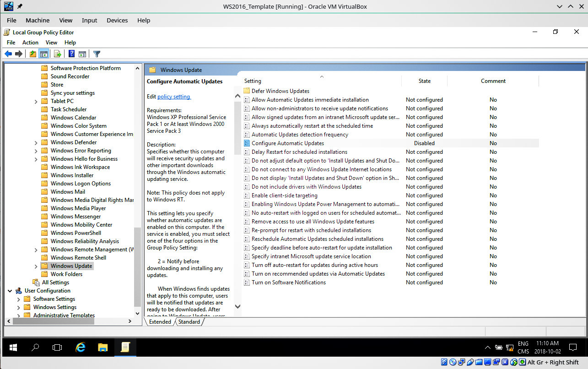Screen dimensions: 588x369
Task: Click the Group Policy Editor taskbar icon
Action: [124, 347]
